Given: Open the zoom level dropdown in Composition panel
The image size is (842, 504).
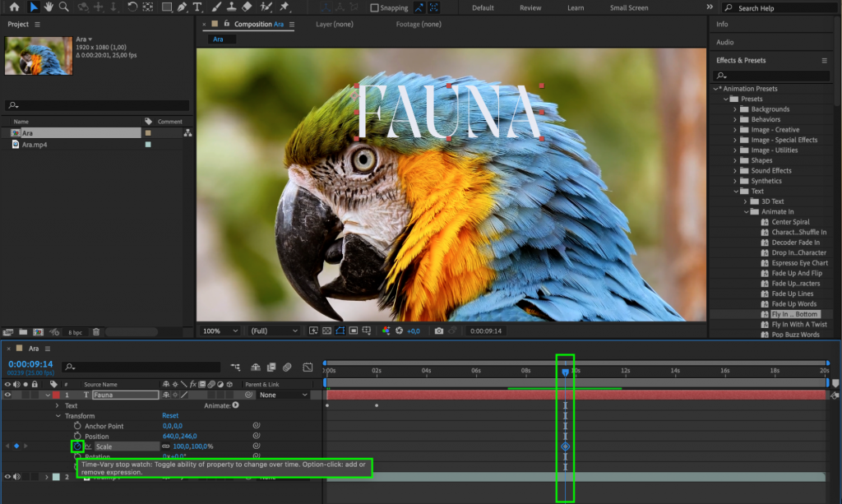Looking at the screenshot, I should tap(219, 331).
